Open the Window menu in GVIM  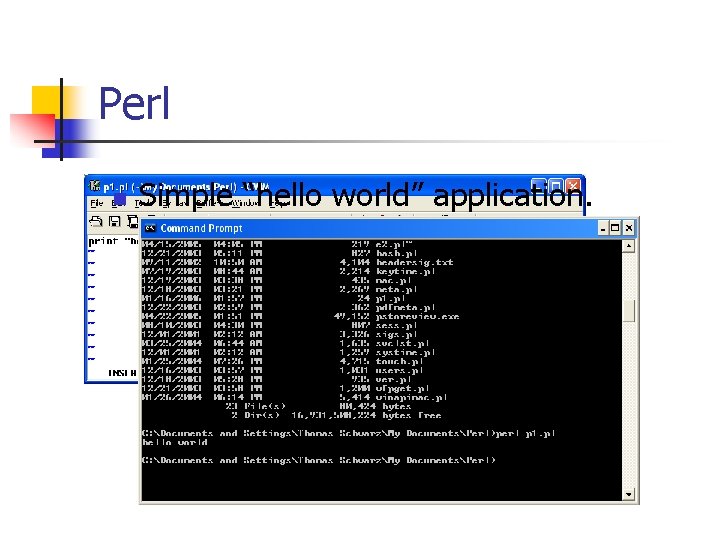click(x=246, y=203)
